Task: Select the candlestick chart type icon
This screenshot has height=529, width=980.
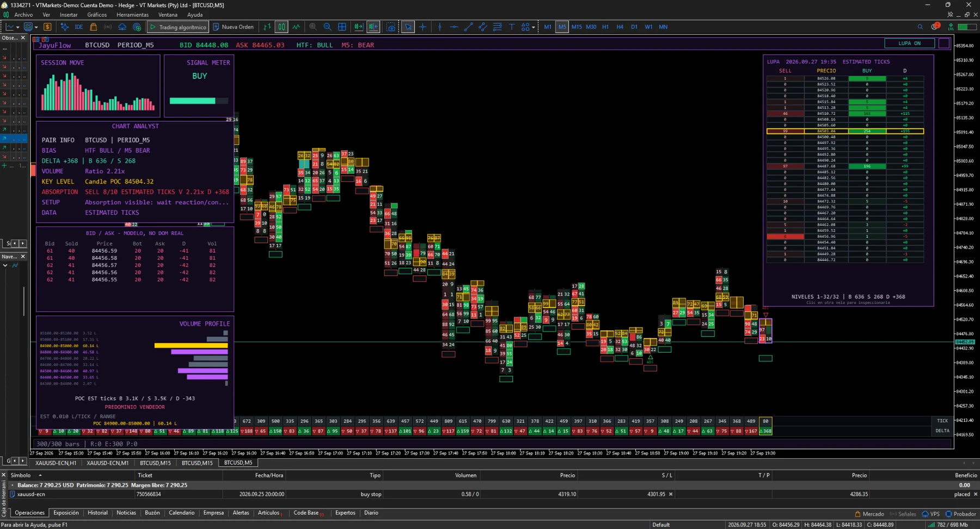Action: point(281,27)
